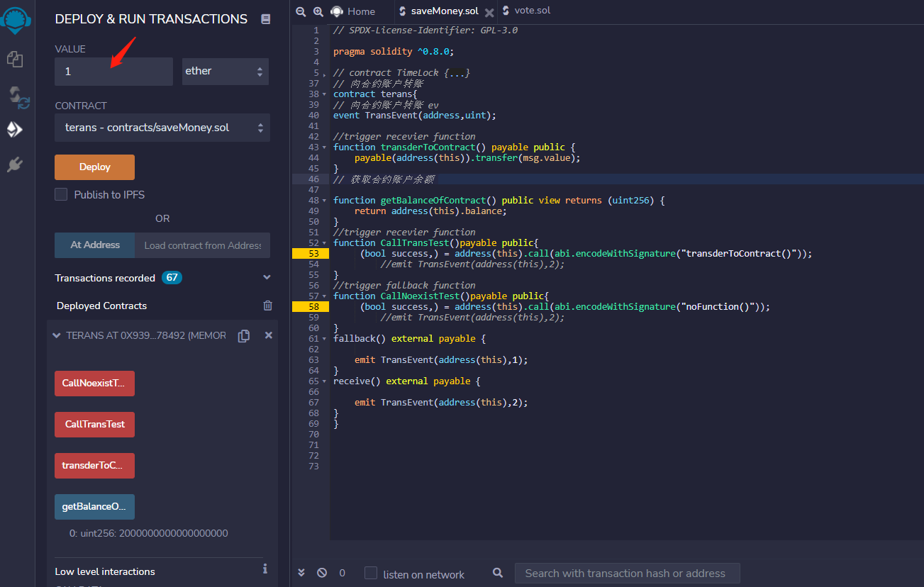Click the Deploy button
This screenshot has height=587, width=924.
point(94,167)
